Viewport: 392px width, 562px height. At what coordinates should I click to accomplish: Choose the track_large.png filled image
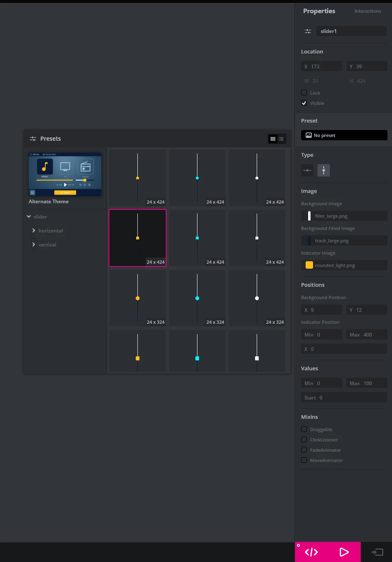coord(344,241)
